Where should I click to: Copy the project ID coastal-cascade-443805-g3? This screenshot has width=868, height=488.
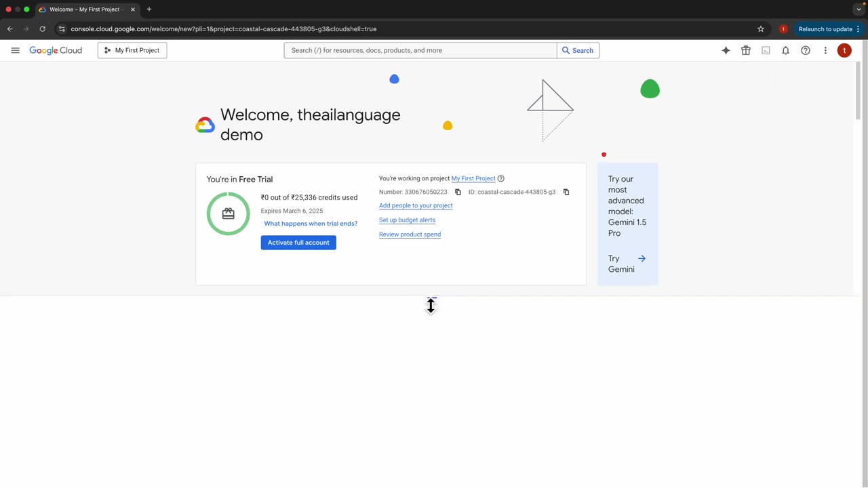tap(566, 192)
